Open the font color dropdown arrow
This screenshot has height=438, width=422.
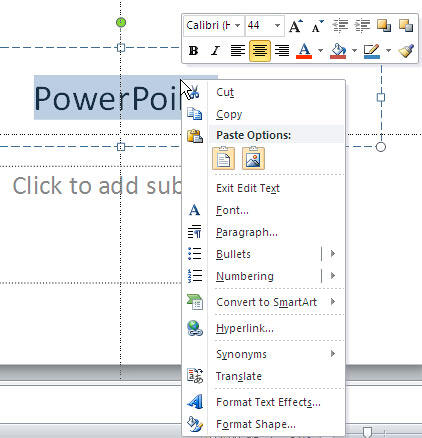[320, 51]
